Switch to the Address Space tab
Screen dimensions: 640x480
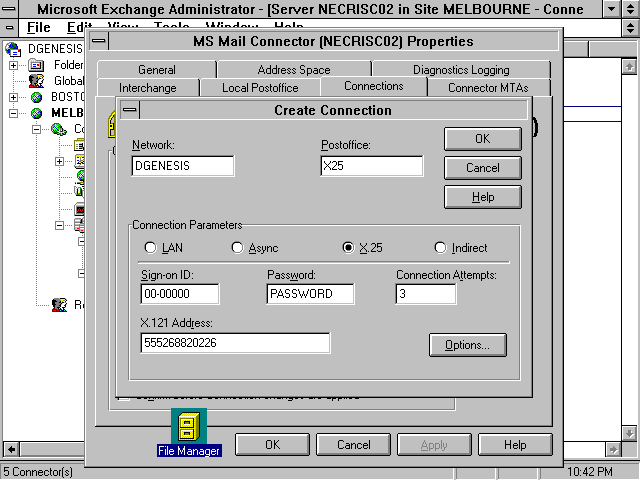pos(294,70)
